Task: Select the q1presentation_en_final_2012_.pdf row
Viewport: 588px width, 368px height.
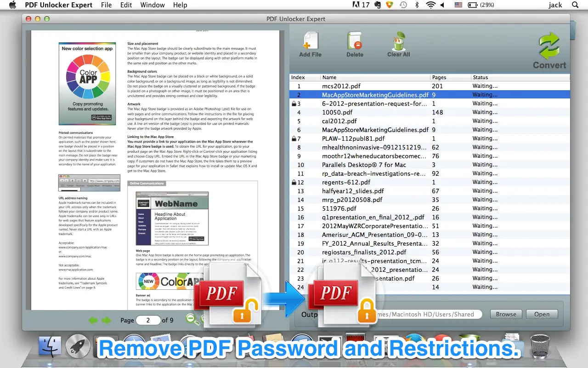Action: pos(430,217)
